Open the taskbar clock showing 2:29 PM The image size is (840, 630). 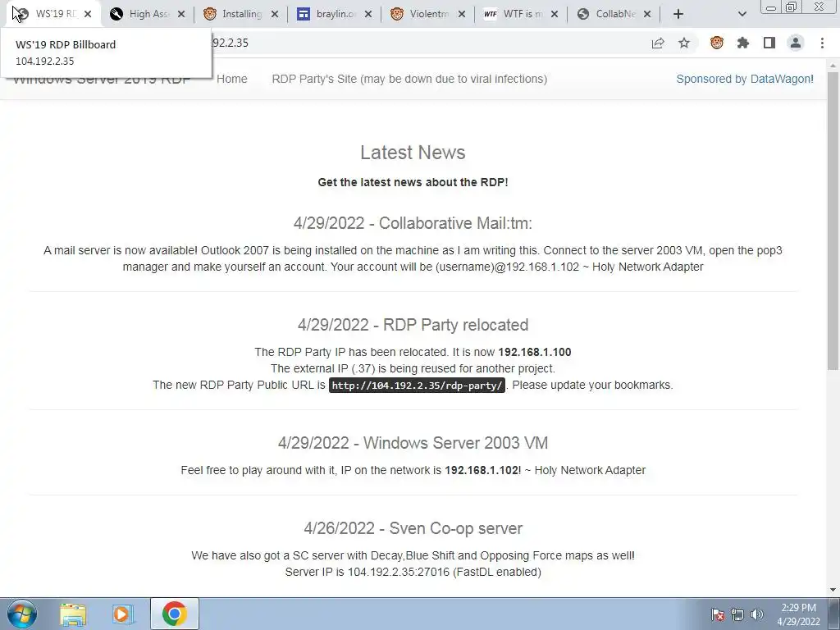[x=798, y=614]
